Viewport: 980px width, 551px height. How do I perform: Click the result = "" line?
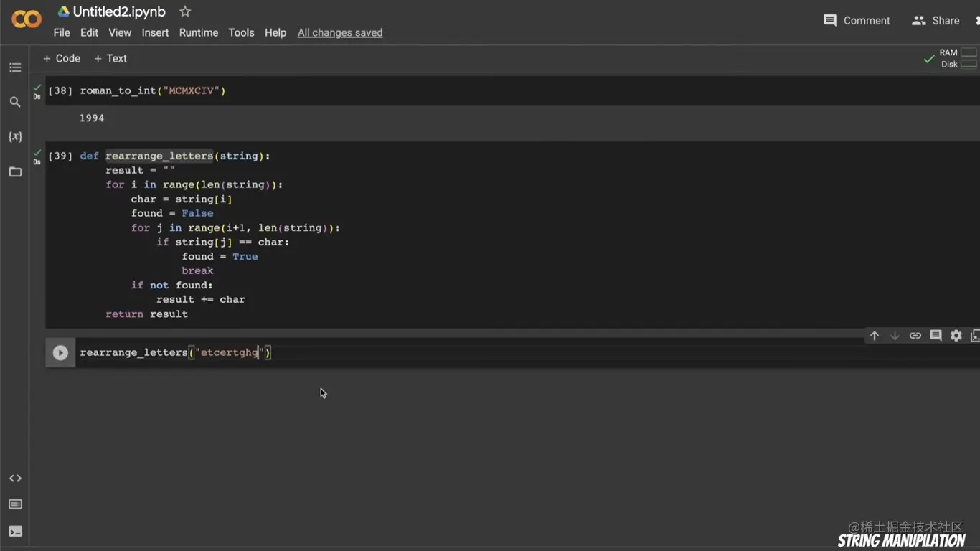tap(140, 170)
